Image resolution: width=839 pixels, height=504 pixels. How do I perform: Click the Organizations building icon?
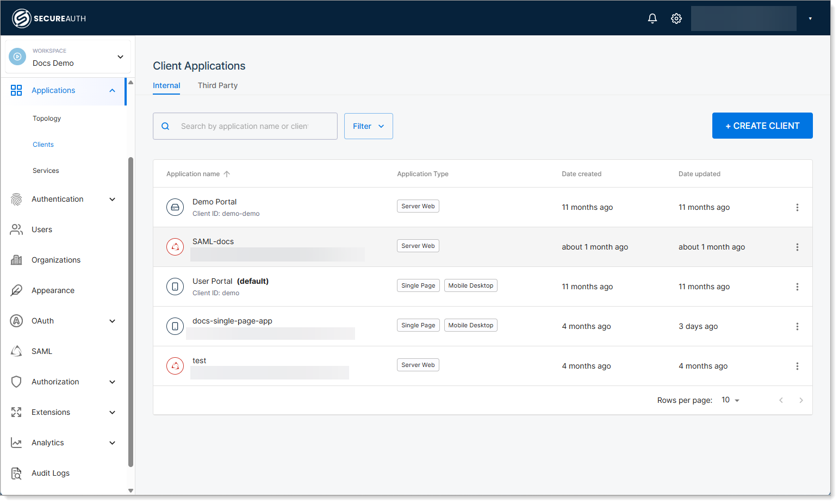pyautogui.click(x=16, y=260)
